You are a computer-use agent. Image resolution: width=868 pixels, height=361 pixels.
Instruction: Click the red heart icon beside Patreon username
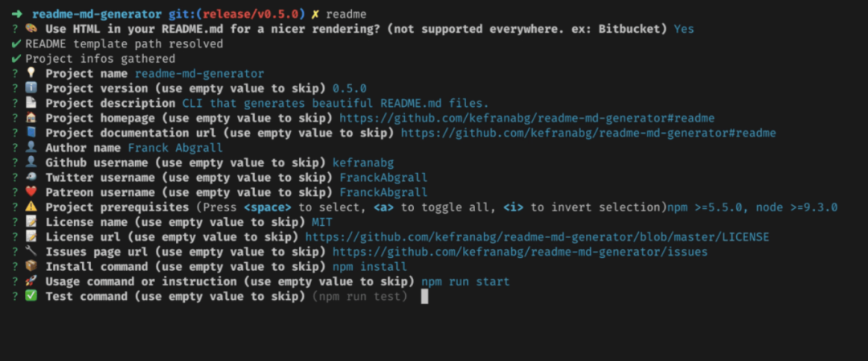pyautogui.click(x=31, y=192)
